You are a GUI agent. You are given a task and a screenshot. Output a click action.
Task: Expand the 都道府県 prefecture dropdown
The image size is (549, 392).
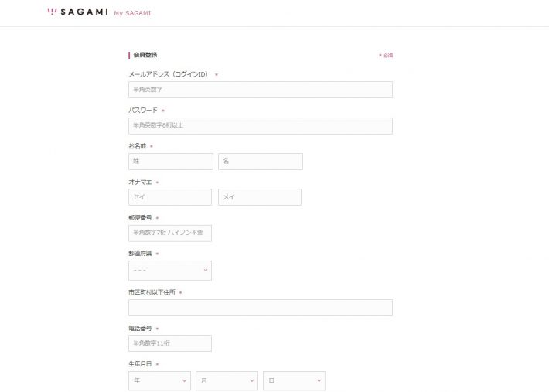coord(169,271)
